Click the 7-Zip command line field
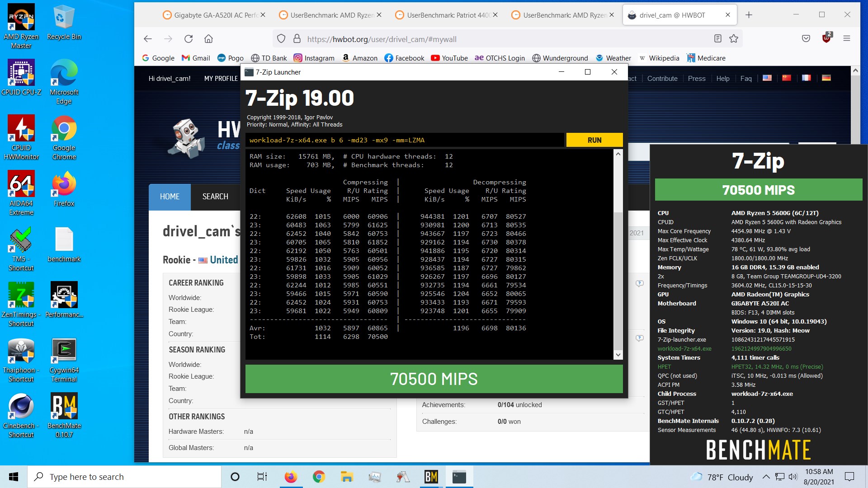The image size is (868, 488). click(405, 140)
